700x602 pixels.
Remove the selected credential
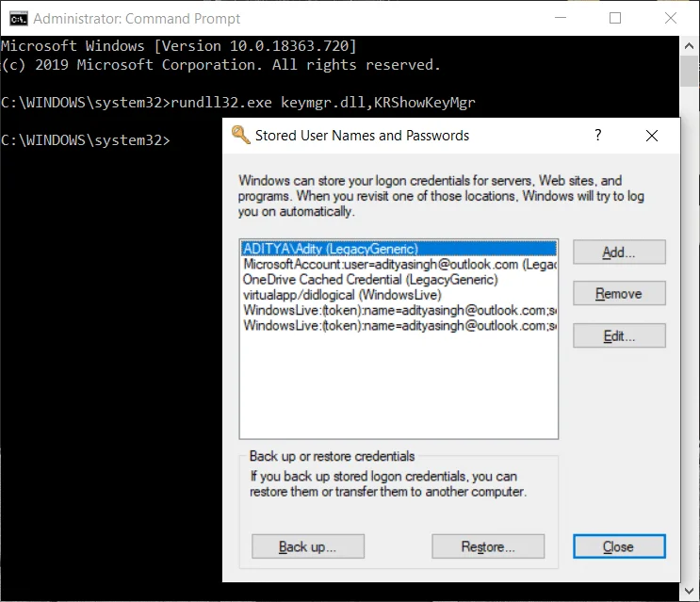619,293
